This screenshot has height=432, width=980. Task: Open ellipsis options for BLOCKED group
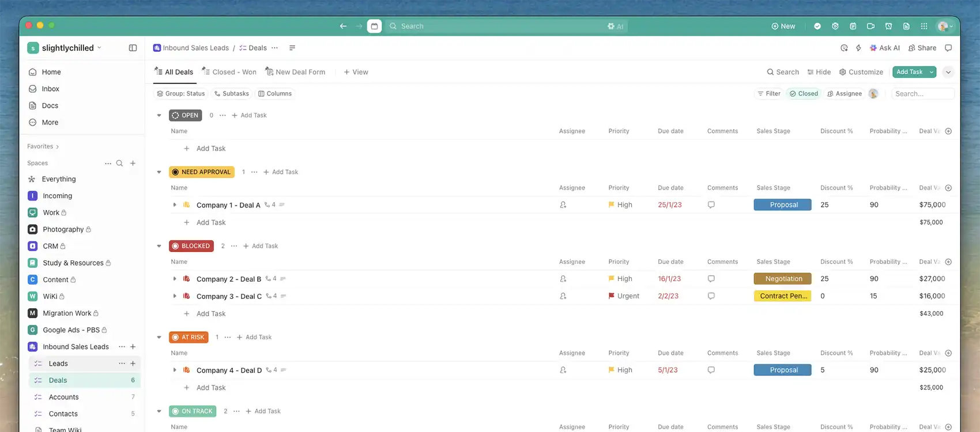[x=234, y=246]
